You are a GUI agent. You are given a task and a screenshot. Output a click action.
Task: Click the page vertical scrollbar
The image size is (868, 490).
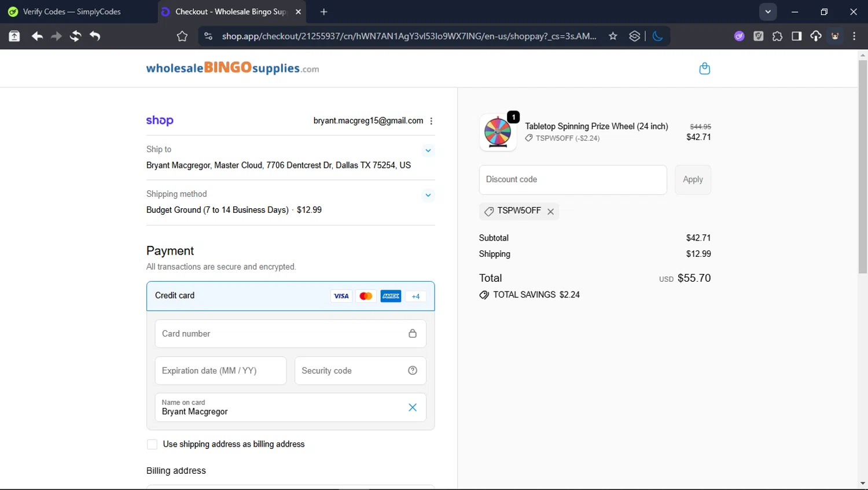[x=863, y=167]
